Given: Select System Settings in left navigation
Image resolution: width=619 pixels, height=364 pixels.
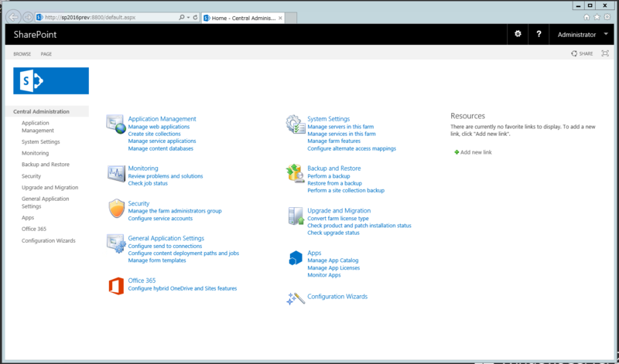Looking at the screenshot, I should click(x=41, y=141).
